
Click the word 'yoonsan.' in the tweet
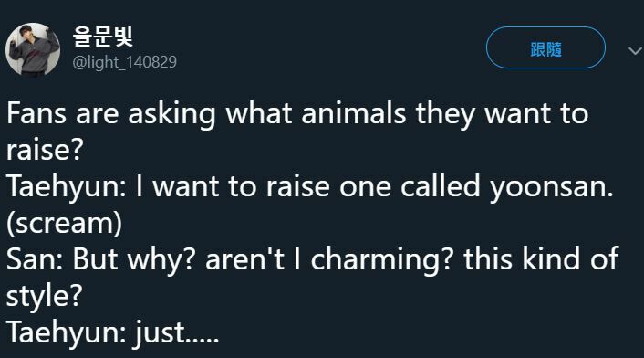click(x=551, y=187)
